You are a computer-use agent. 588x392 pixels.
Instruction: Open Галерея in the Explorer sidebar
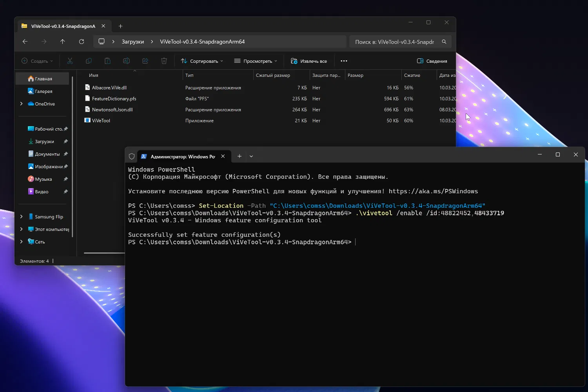[x=43, y=91]
